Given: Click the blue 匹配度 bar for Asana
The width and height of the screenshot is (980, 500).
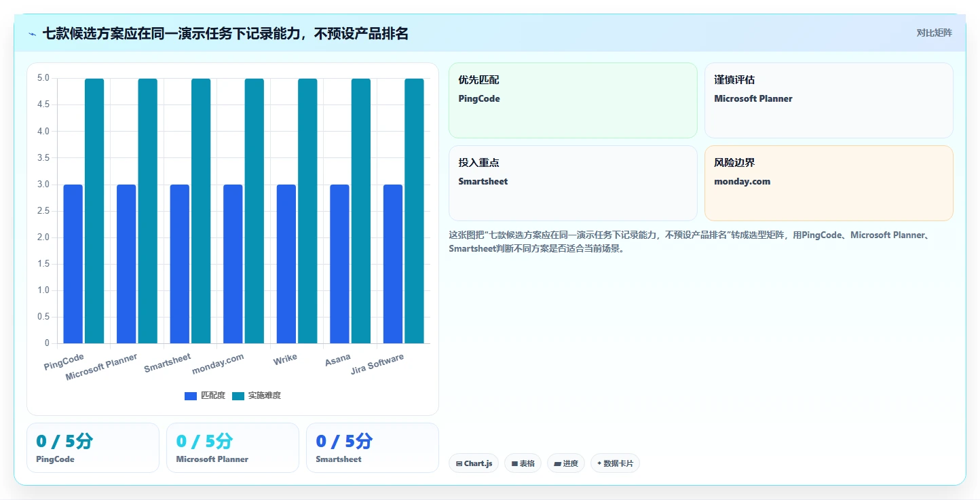Looking at the screenshot, I should tap(339, 264).
